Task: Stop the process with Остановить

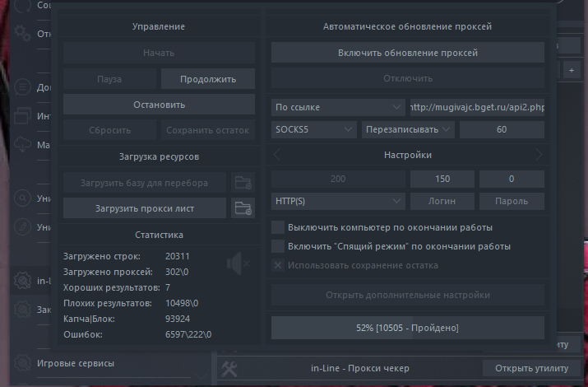Action: point(159,105)
